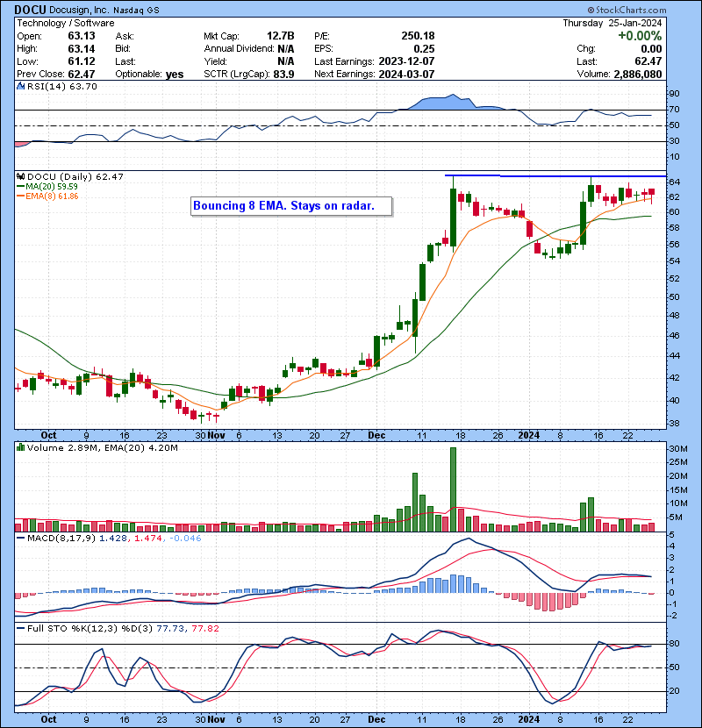Click the stochastic %D value 77.82
The height and width of the screenshot is (728, 702).
(x=205, y=629)
